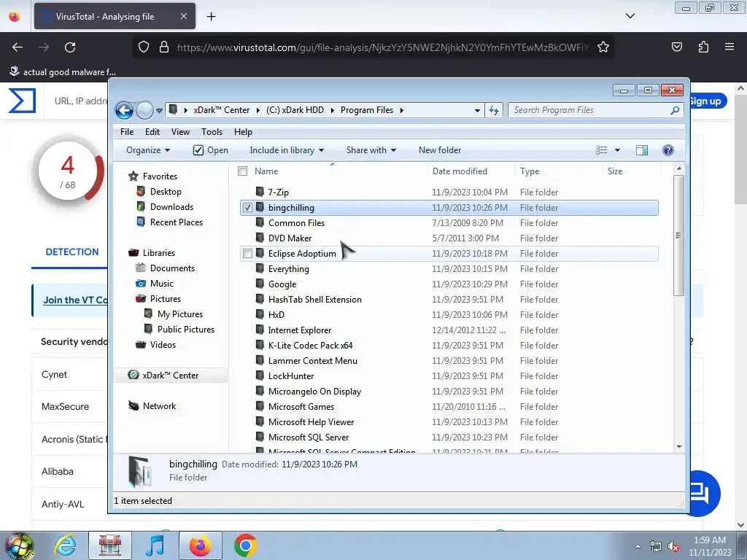The height and width of the screenshot is (560, 747).
Task: Open xDark Center in navigation pane
Action: click(x=171, y=376)
